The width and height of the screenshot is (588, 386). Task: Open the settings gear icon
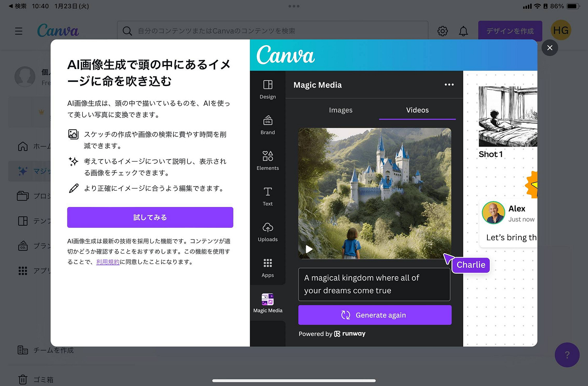click(x=443, y=31)
